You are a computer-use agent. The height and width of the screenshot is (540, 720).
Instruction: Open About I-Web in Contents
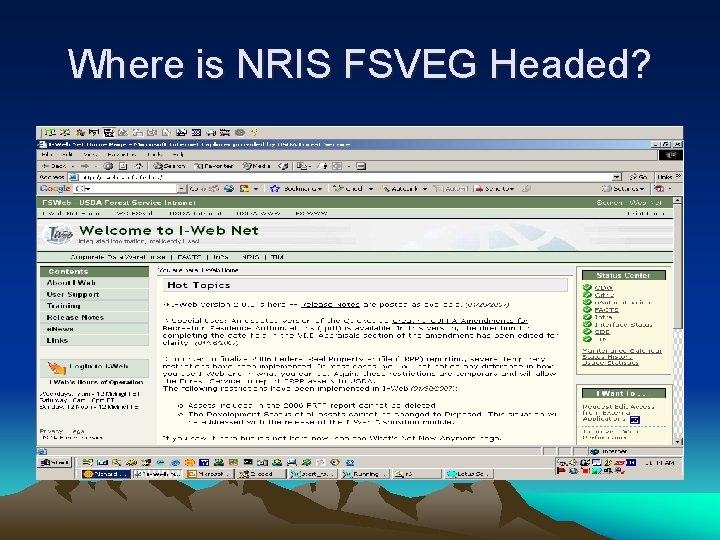click(x=94, y=283)
